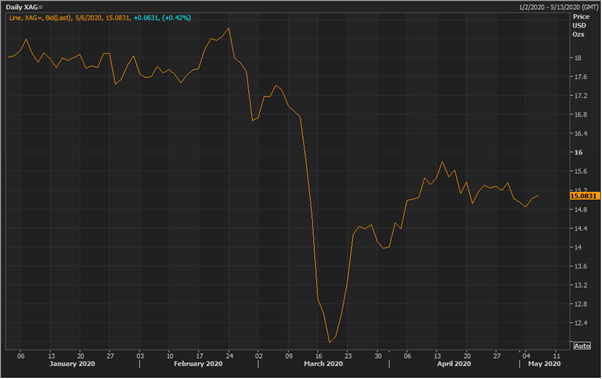The width and height of the screenshot is (602, 379).
Task: Click the 11 date tick in May
Action: click(556, 356)
